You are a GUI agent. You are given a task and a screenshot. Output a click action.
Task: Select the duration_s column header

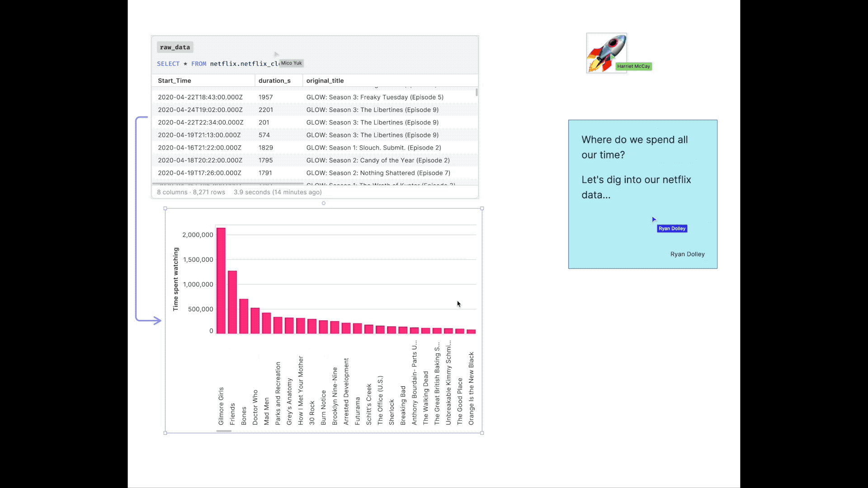pyautogui.click(x=274, y=80)
